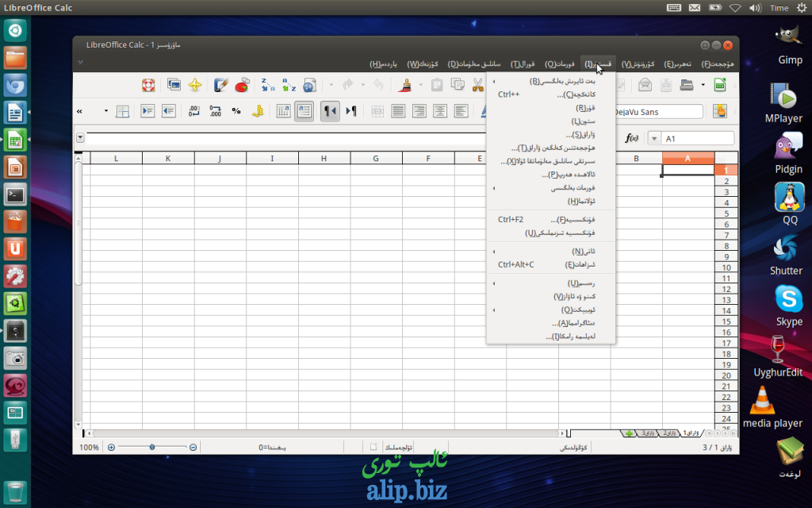Choose the Ctrl+F2 function menu item
The width and height of the screenshot is (812, 508).
click(x=551, y=219)
